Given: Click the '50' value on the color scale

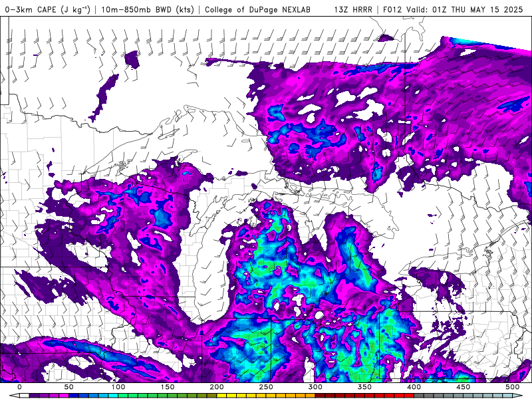Looking at the screenshot, I should click(69, 387).
